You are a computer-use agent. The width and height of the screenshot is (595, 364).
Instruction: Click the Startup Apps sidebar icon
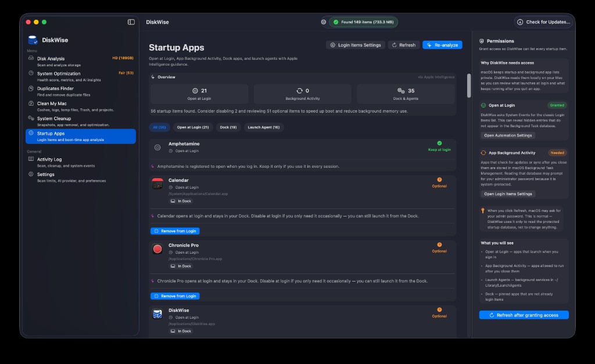pos(31,133)
